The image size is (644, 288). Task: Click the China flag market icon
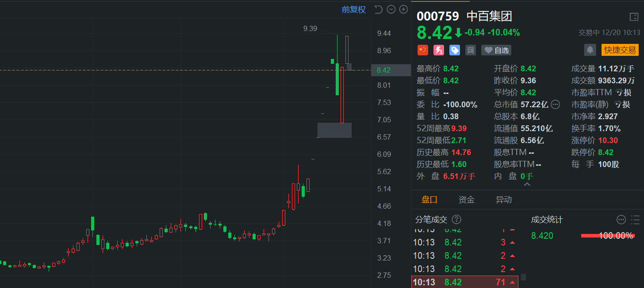click(x=423, y=50)
